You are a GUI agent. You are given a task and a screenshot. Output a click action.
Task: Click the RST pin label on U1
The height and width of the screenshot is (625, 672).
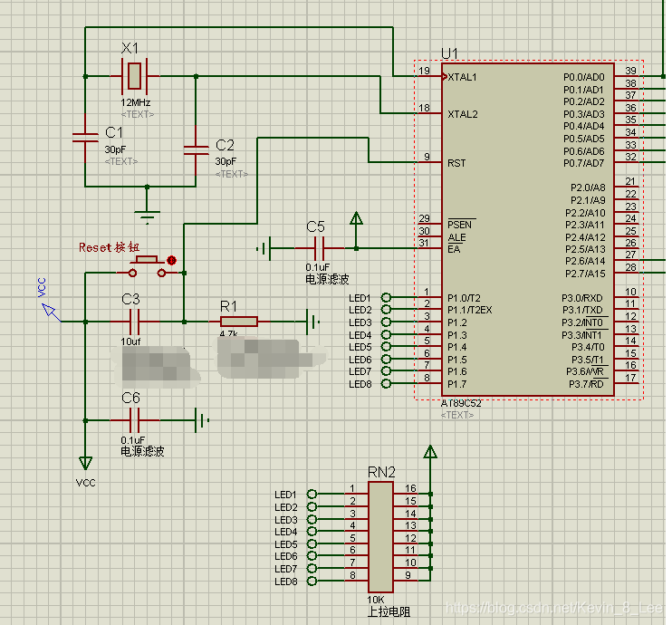[456, 163]
